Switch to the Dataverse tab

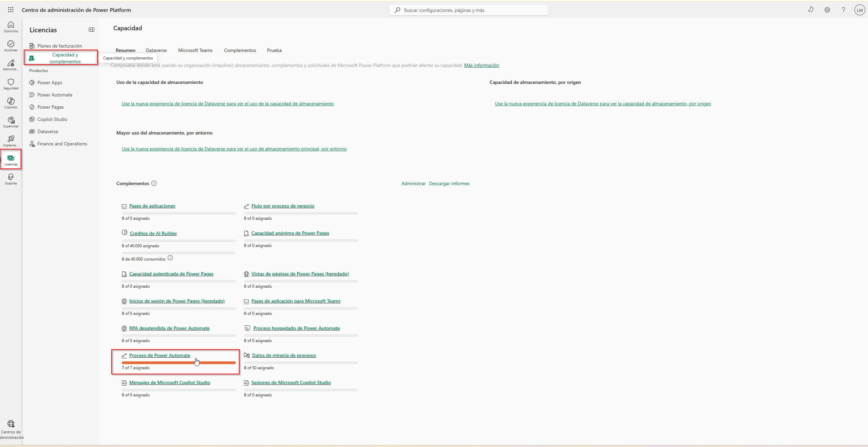point(156,50)
